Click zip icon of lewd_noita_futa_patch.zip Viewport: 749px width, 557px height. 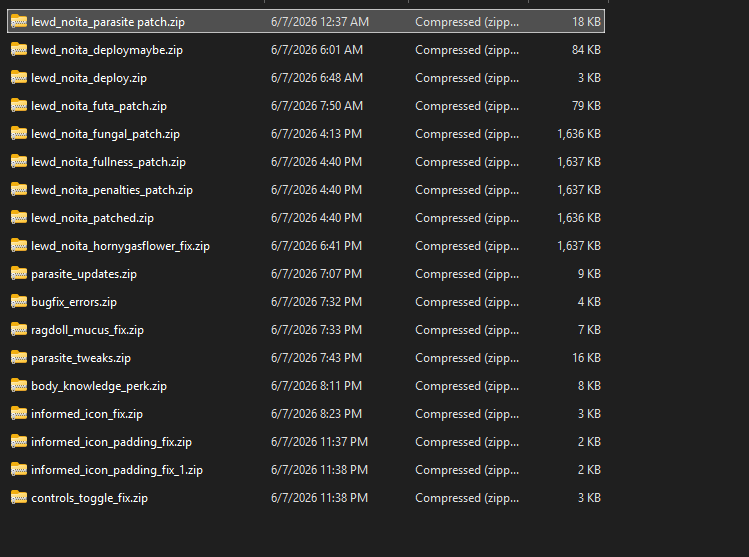tap(19, 106)
